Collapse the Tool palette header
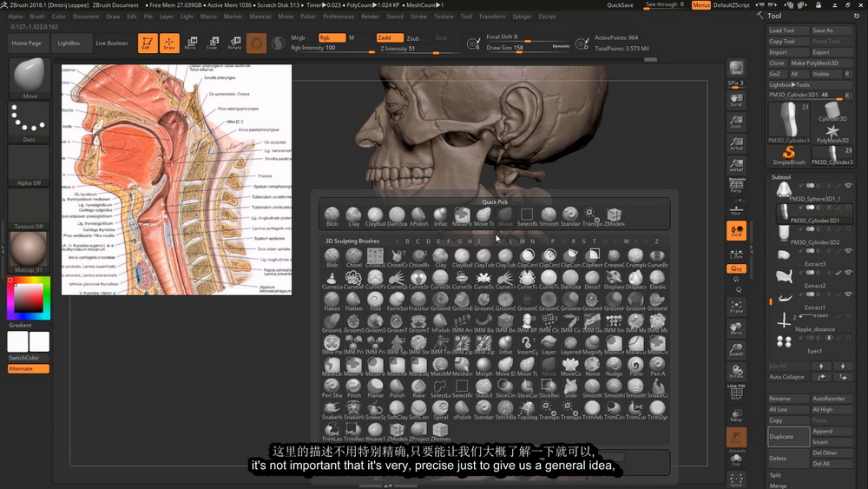This screenshot has height=489, width=868. (x=774, y=16)
